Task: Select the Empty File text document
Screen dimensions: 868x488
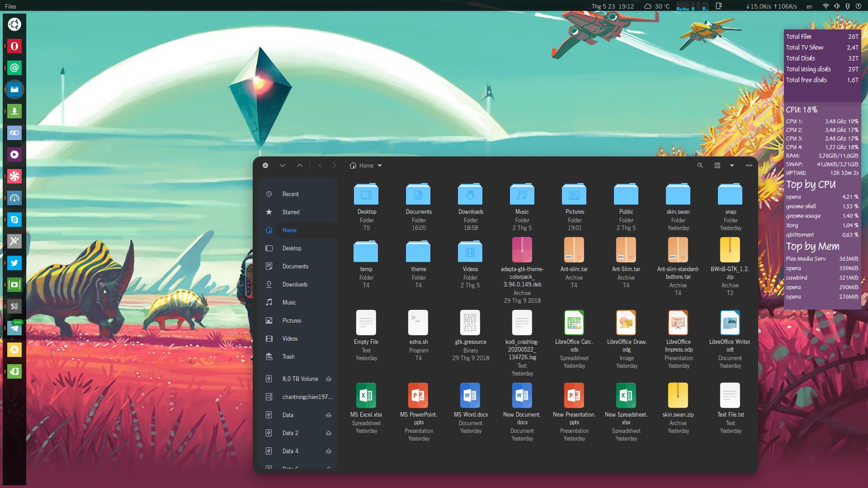Action: click(366, 323)
